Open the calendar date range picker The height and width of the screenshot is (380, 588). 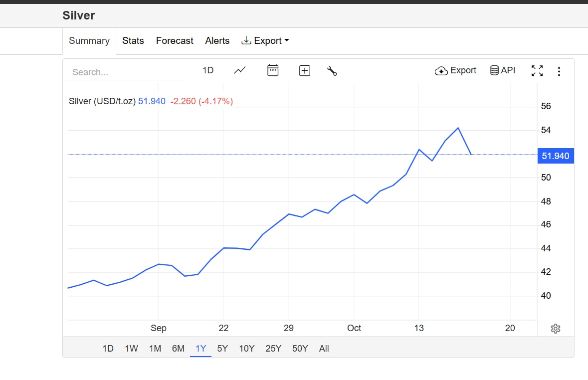point(273,70)
